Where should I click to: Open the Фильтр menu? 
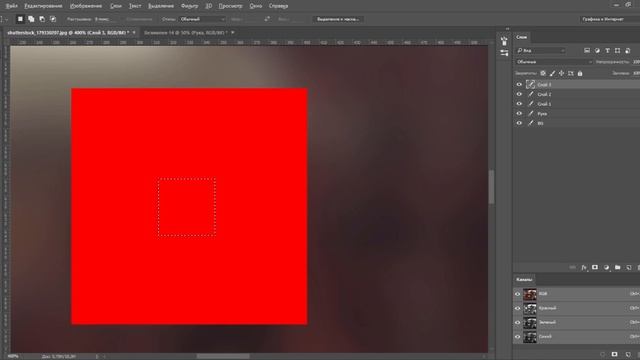pyautogui.click(x=189, y=6)
